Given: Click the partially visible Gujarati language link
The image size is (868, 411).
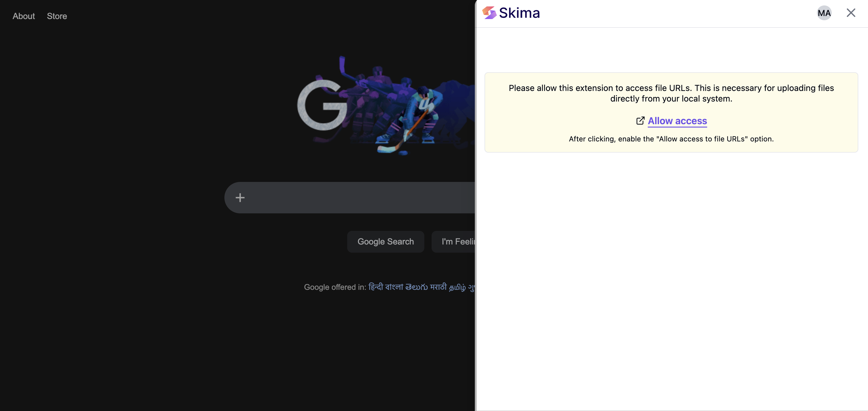Looking at the screenshot, I should (472, 287).
